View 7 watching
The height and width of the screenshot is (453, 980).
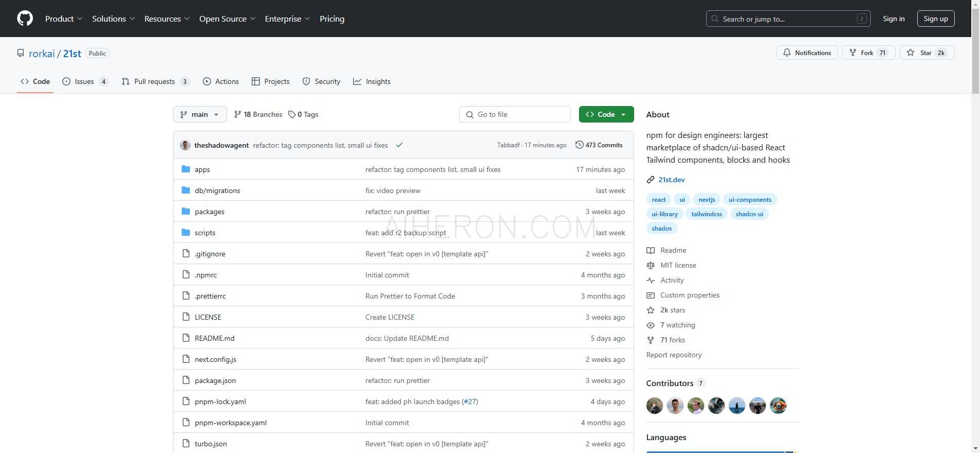(x=671, y=325)
